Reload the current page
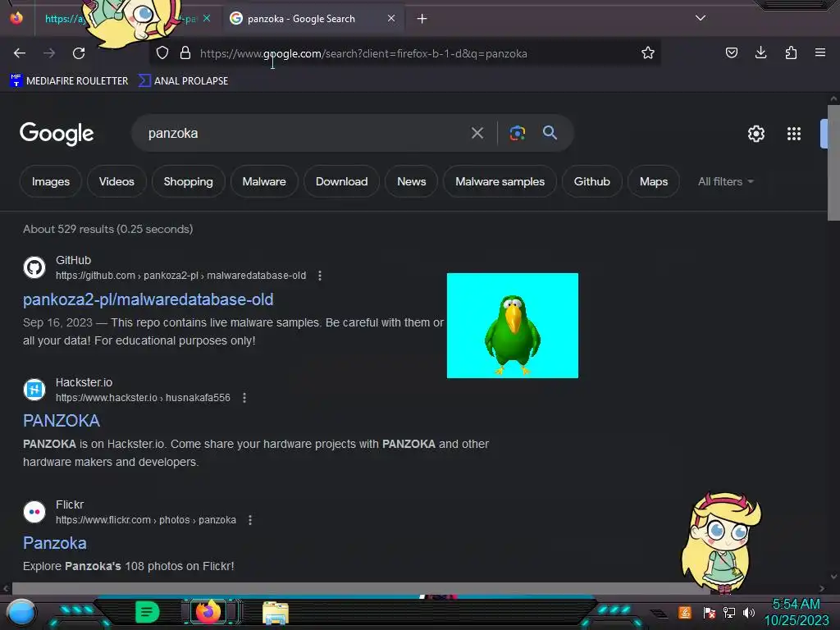840x630 pixels. click(x=79, y=53)
